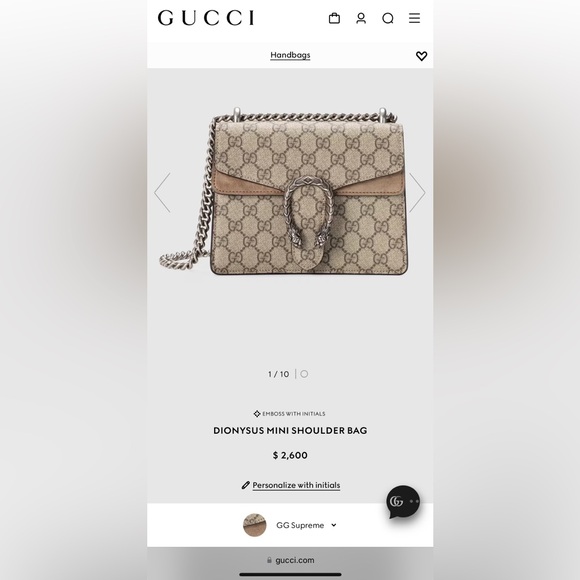Open the search magnifier icon

click(388, 18)
